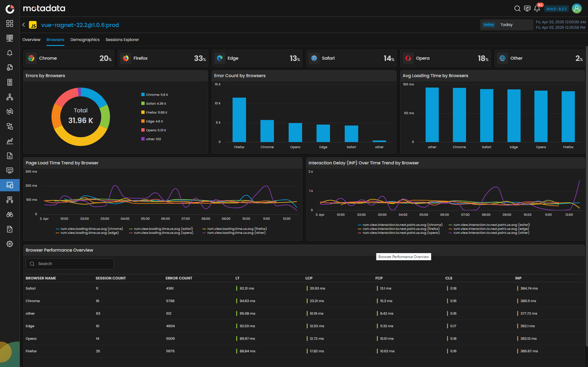Open the Today time range selector

point(506,25)
